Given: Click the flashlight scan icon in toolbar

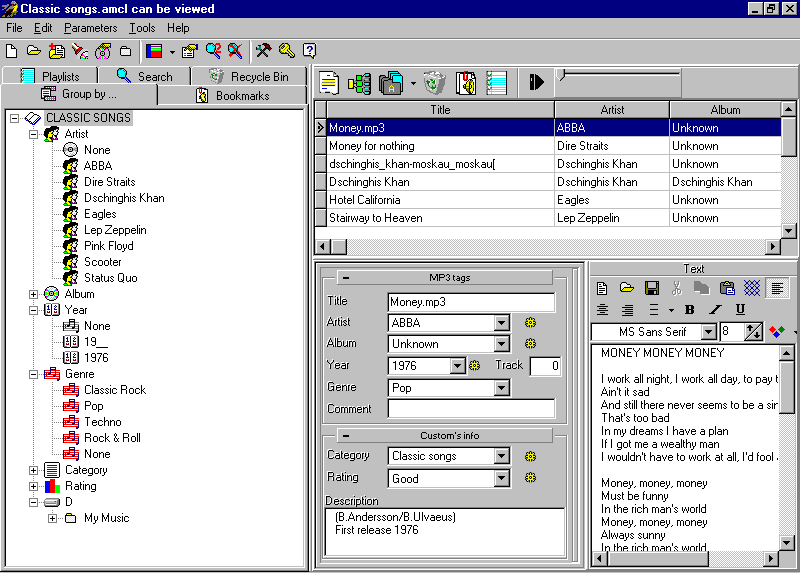Looking at the screenshot, I should (x=80, y=51).
